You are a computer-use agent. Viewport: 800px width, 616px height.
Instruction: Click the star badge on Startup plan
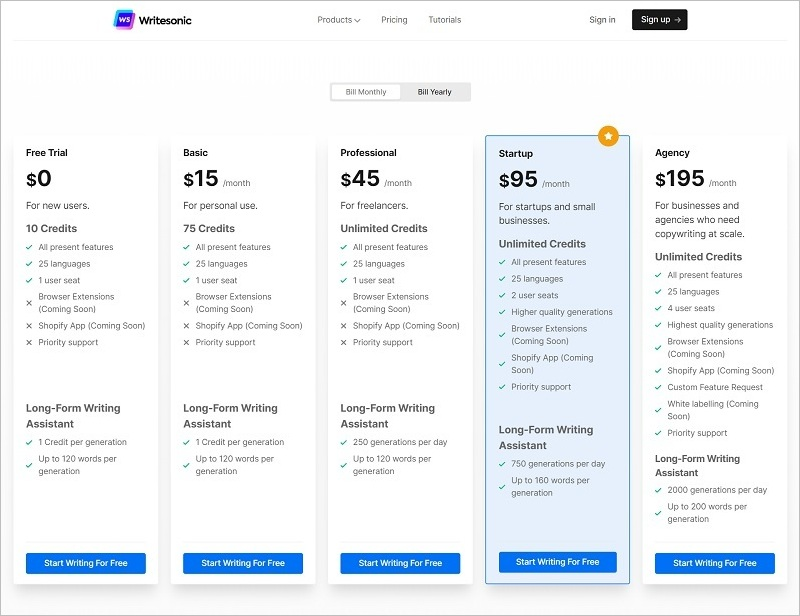point(608,136)
